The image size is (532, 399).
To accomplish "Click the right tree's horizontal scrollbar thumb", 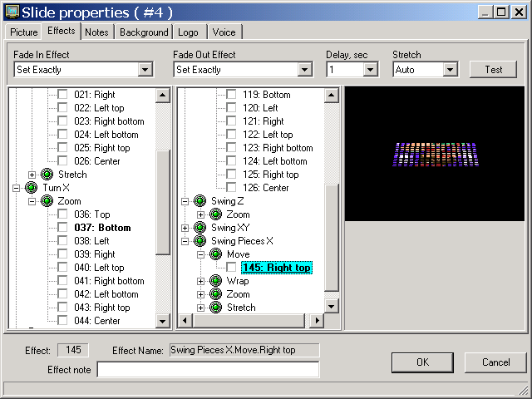I will (x=249, y=321).
